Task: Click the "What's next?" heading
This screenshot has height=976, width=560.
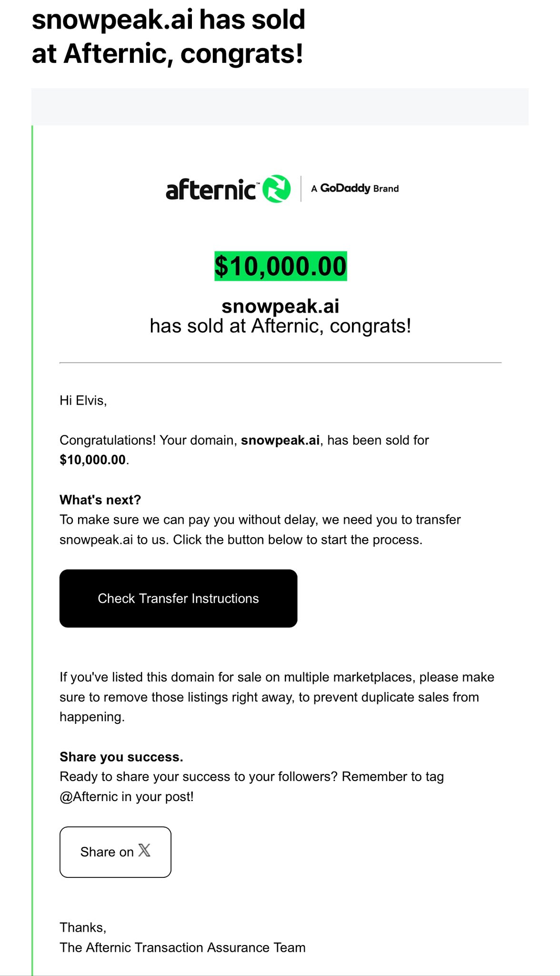Action: [x=100, y=500]
